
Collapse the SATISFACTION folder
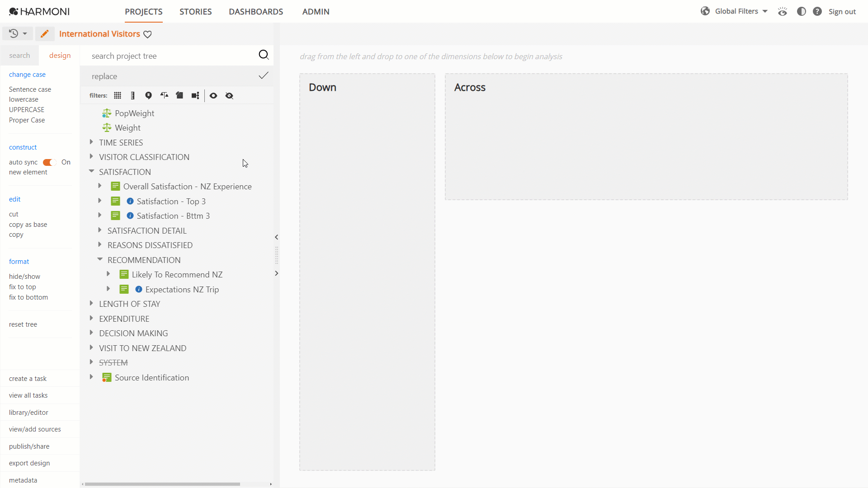click(x=91, y=171)
